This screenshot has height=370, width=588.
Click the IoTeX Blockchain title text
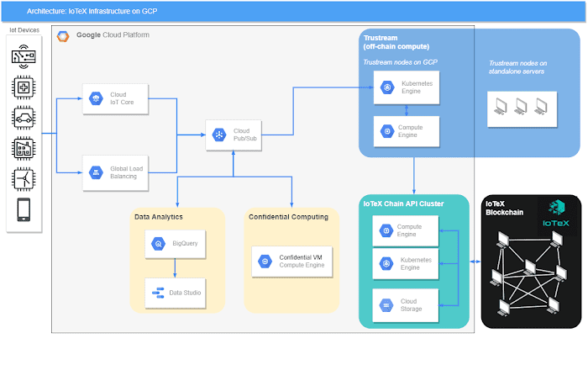pos(504,208)
